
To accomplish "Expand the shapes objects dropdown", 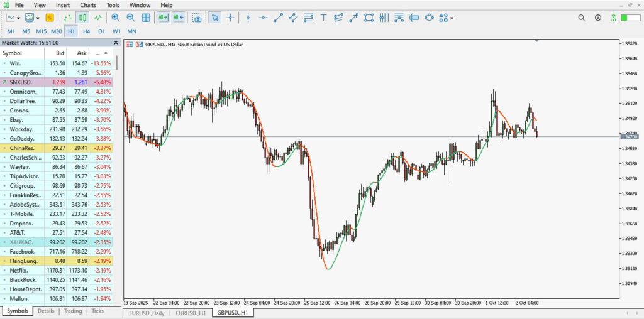I will [x=452, y=18].
